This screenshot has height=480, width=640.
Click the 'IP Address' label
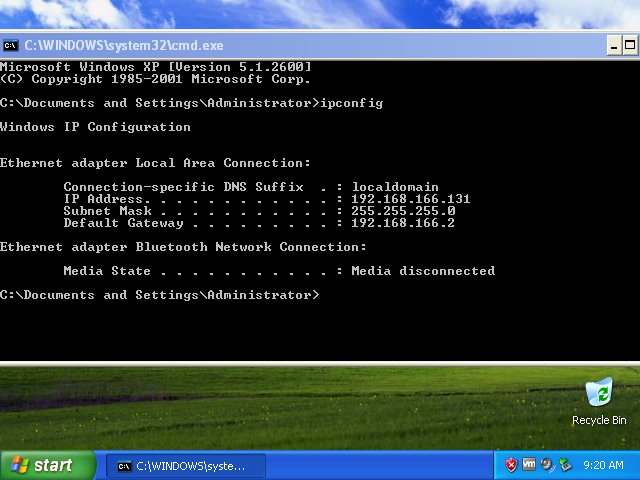tap(103, 199)
